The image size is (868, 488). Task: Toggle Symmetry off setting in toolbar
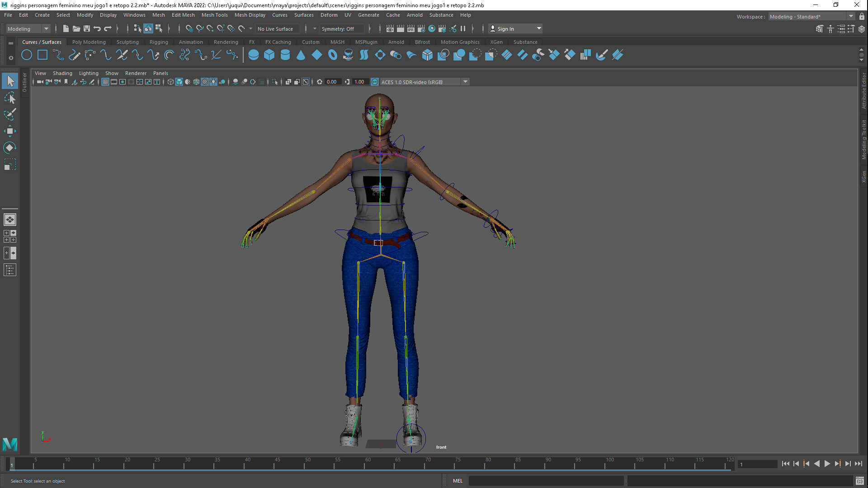pos(341,28)
